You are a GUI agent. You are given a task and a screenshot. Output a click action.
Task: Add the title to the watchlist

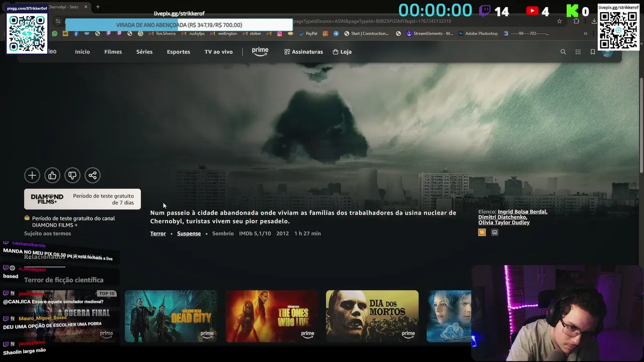(32, 175)
